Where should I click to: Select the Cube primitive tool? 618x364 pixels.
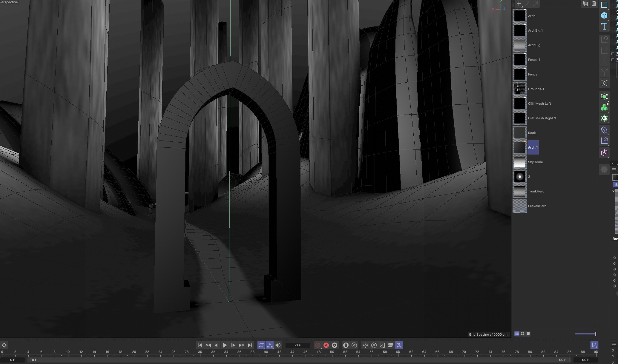[604, 16]
